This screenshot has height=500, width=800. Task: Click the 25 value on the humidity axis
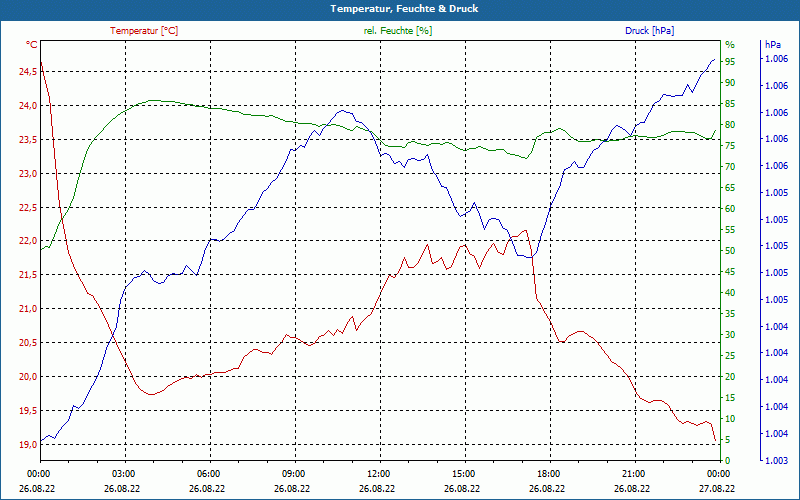tap(730, 356)
